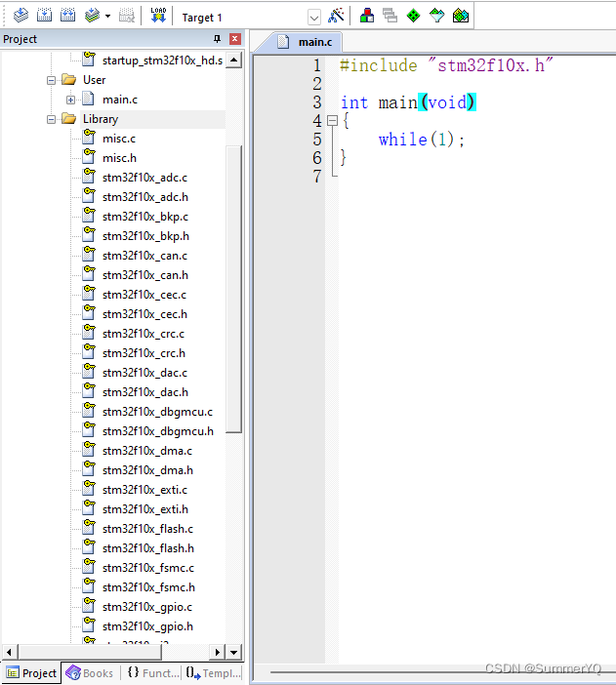616x685 pixels.
Task: Click the greyed Stop Build icon
Action: tap(127, 16)
